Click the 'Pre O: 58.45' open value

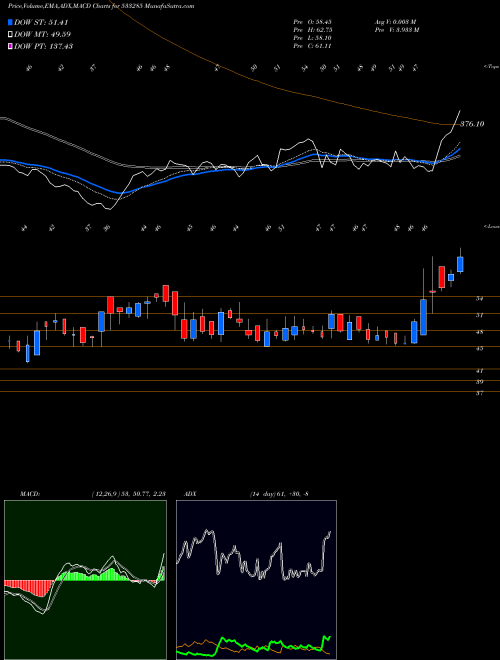[x=313, y=22]
